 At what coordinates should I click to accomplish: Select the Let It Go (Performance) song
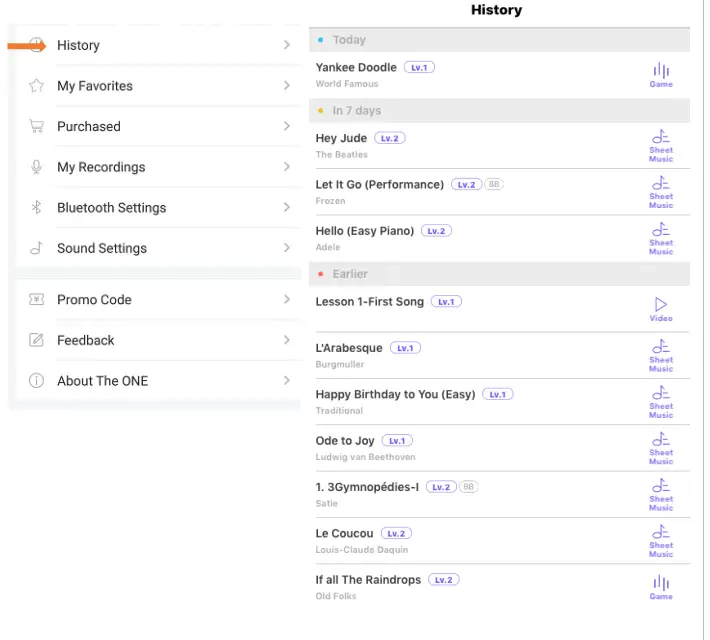click(379, 185)
